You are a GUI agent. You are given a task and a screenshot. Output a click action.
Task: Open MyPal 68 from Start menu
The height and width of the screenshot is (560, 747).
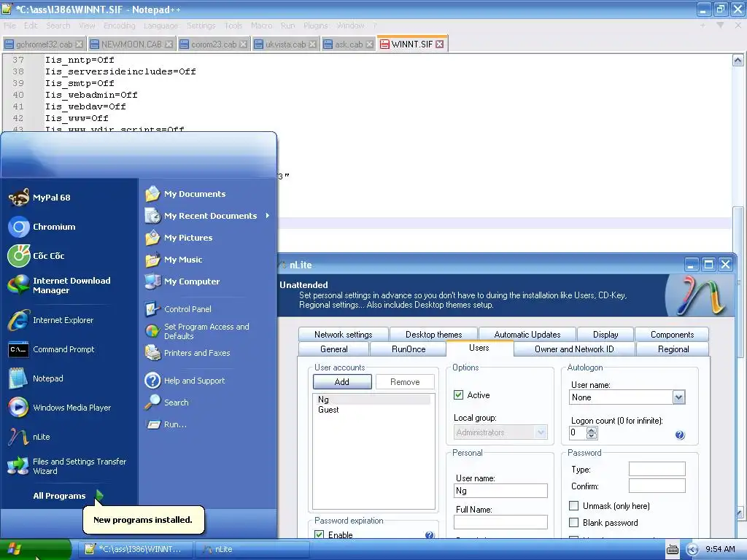(x=39, y=198)
